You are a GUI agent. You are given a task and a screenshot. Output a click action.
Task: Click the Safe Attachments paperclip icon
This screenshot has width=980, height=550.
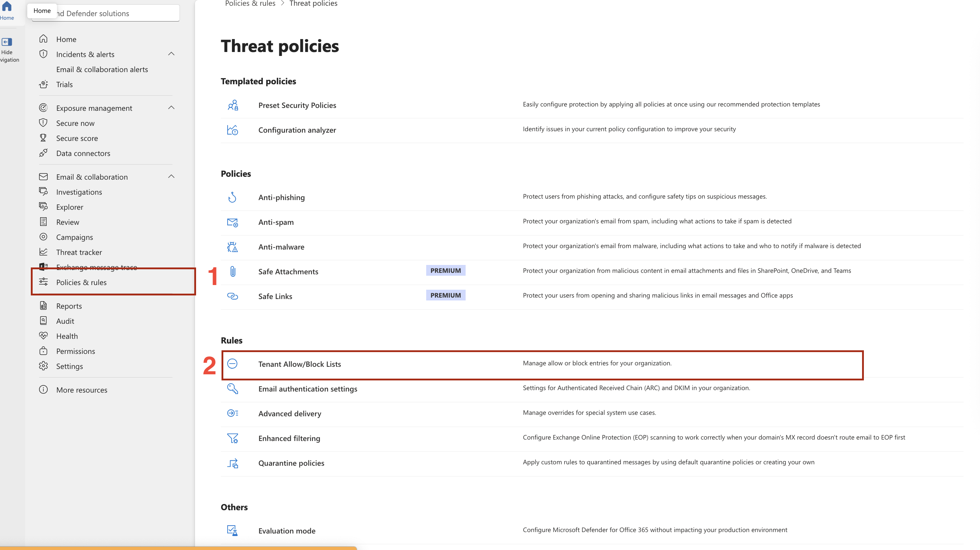click(233, 271)
